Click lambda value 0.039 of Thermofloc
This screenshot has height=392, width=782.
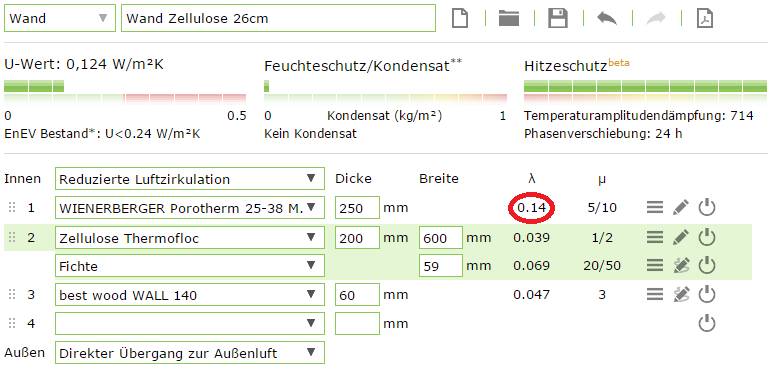click(532, 237)
